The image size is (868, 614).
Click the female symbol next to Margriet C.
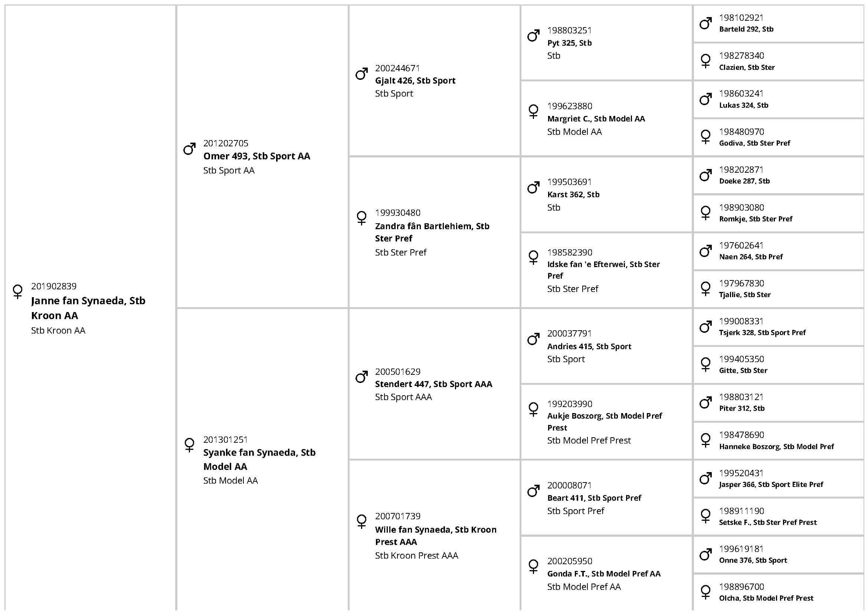coord(533,111)
